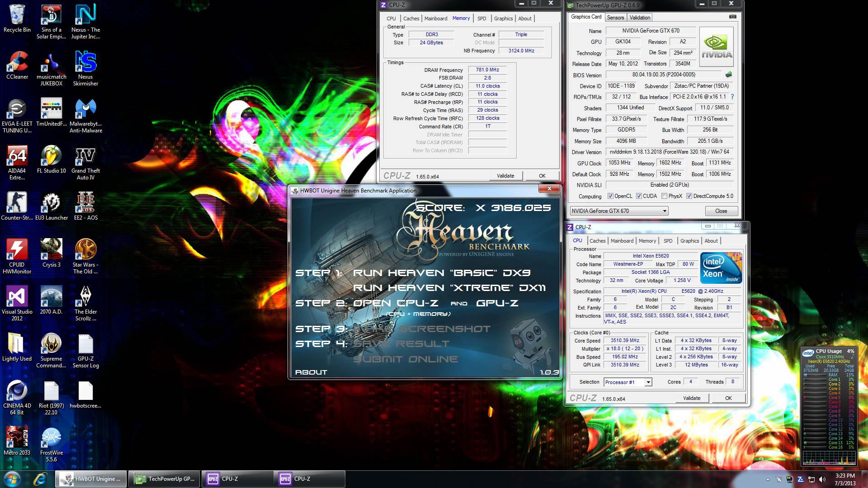Screen dimensions: 868x488
Task: Launch Star Wars The Old Republic icon
Action: (x=85, y=257)
